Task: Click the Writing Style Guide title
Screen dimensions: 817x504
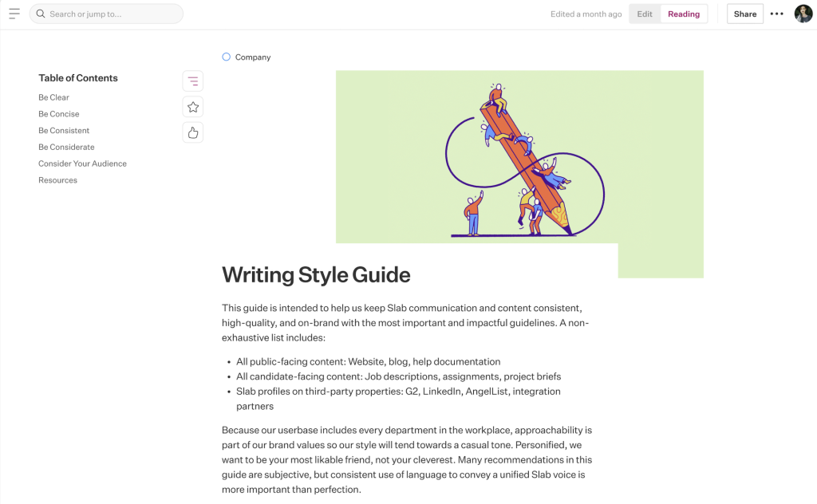Action: click(x=316, y=275)
